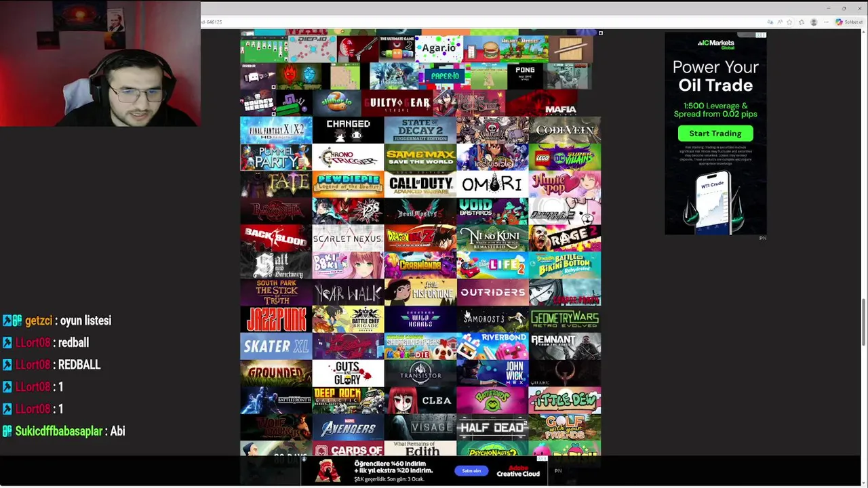Open the Void Bastards thumbnail
This screenshot has height=488, width=868.
492,211
